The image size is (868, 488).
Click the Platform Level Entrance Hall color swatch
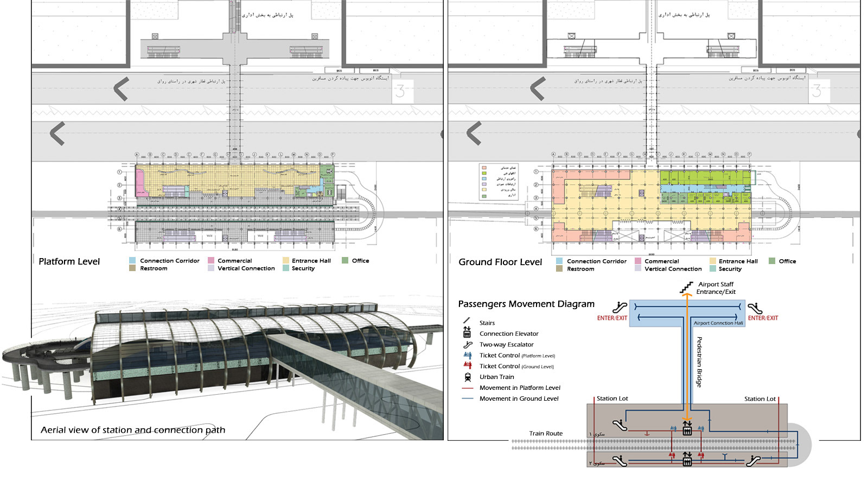(x=286, y=260)
